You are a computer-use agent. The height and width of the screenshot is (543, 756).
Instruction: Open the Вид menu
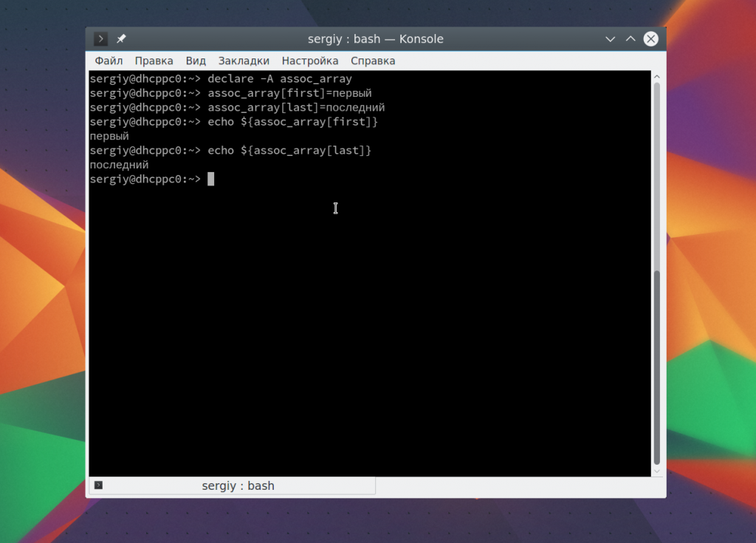(196, 61)
